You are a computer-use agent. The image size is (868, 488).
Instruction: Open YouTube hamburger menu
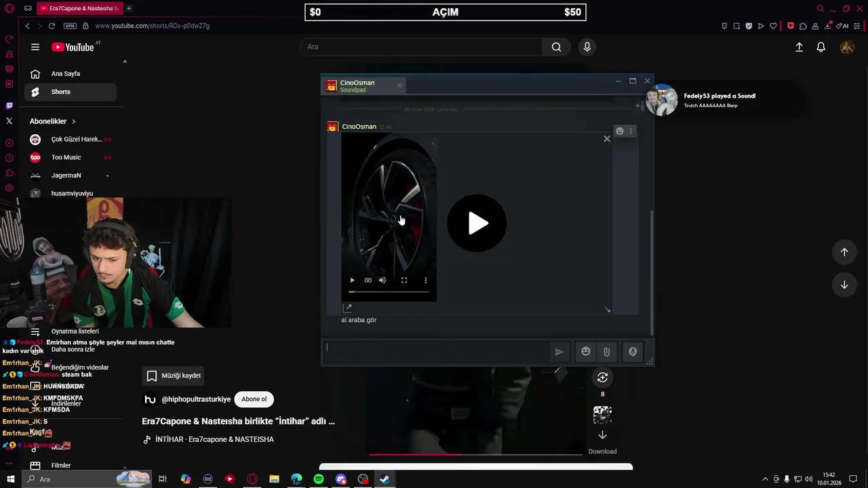[x=35, y=47]
